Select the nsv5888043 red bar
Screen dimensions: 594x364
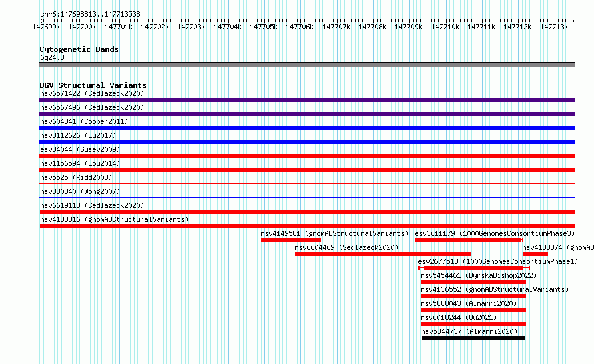473,310
